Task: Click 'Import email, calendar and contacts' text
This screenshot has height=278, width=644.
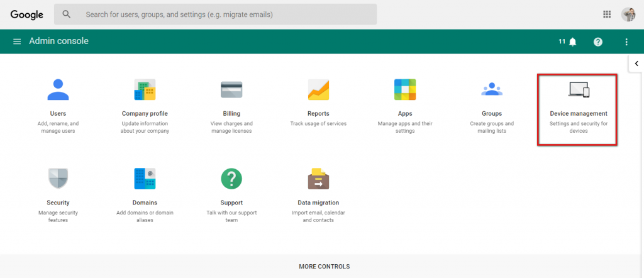Action: [318, 216]
